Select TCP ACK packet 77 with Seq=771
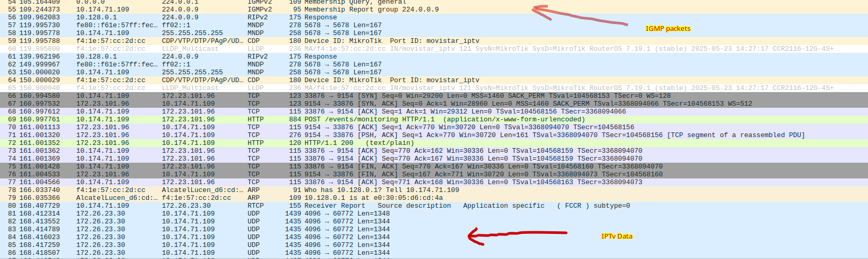 click(x=434, y=182)
